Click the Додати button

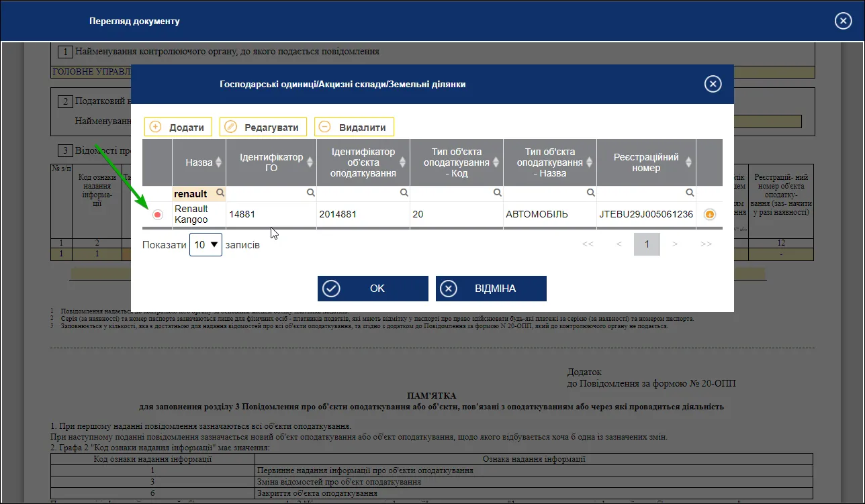click(178, 127)
